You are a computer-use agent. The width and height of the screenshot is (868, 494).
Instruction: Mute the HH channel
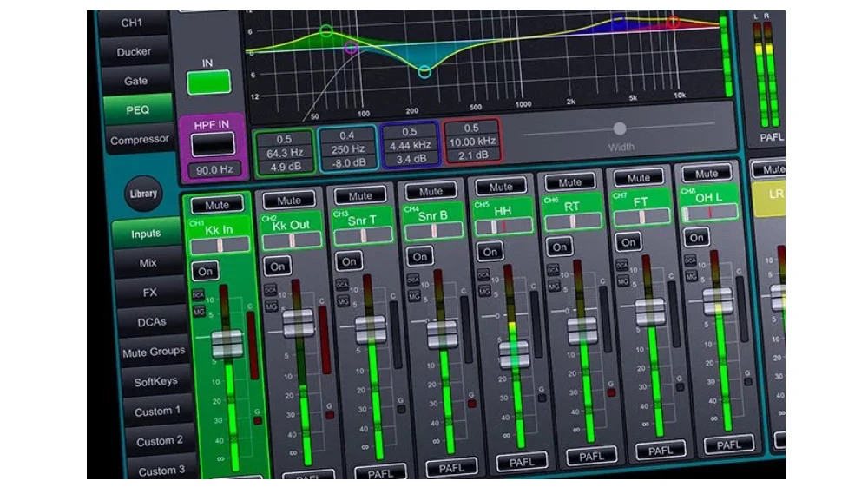[501, 188]
